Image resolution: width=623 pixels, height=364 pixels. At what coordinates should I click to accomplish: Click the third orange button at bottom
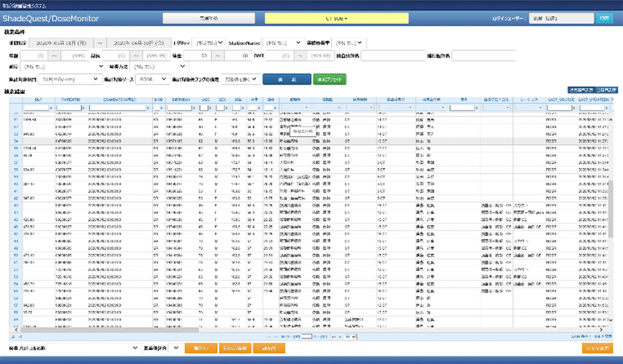tap(269, 348)
